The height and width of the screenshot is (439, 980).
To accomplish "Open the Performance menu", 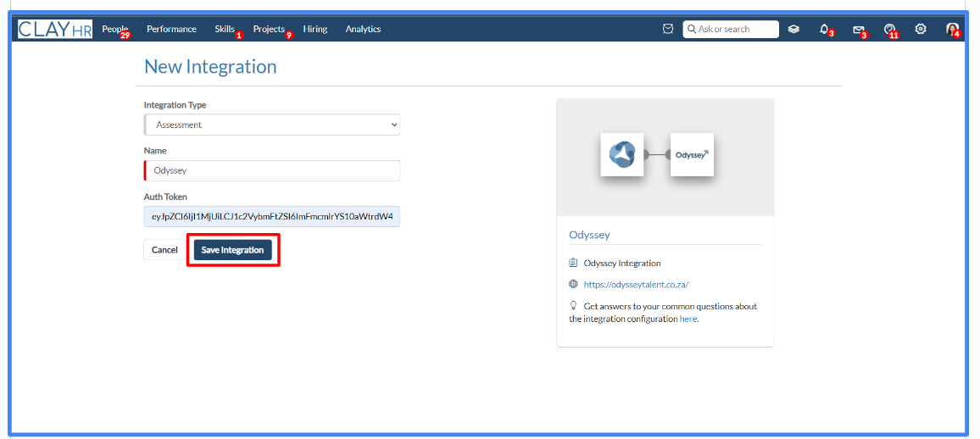I will pos(171,29).
